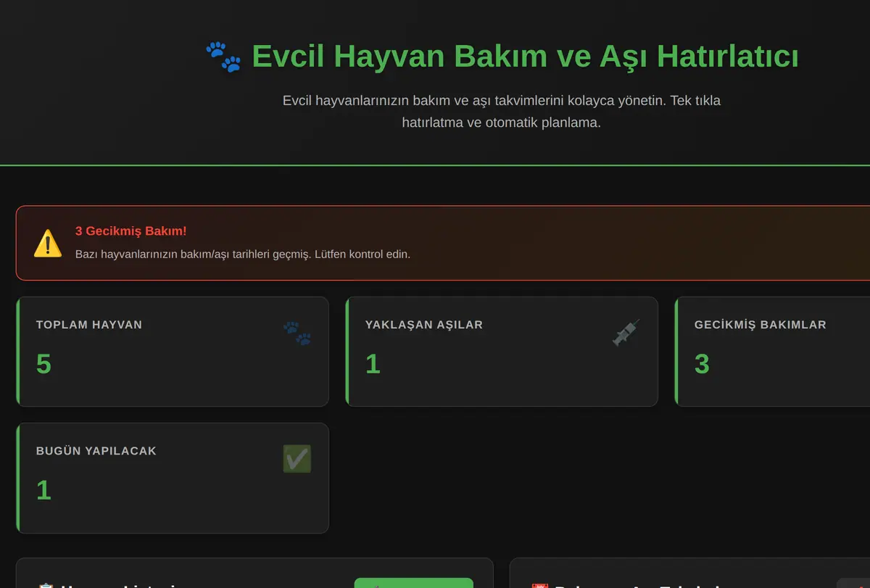Click the subtitle paragraph beneath the main heading
Screen dimensions: 870x588
[502, 112]
